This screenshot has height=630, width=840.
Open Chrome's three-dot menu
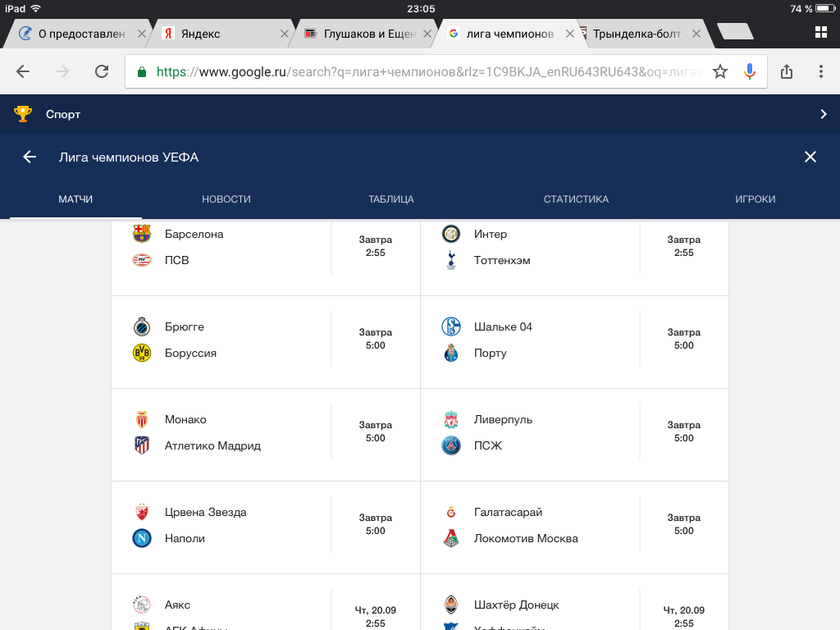click(x=820, y=71)
